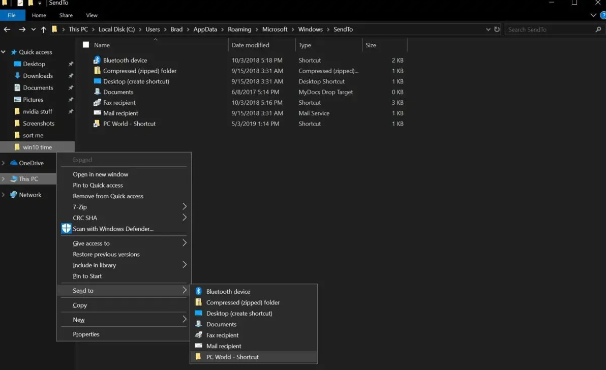This screenshot has width=606, height=370.
Task: Open the nvidia stuff folder
Action: [37, 111]
